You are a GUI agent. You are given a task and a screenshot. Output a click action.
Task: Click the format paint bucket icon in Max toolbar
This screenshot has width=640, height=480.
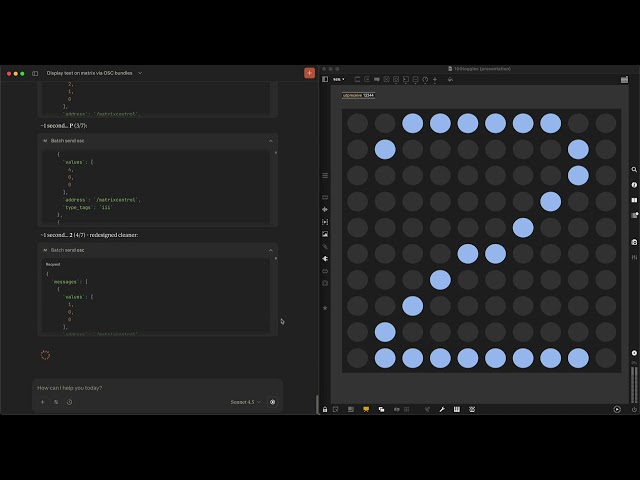[x=450, y=79]
